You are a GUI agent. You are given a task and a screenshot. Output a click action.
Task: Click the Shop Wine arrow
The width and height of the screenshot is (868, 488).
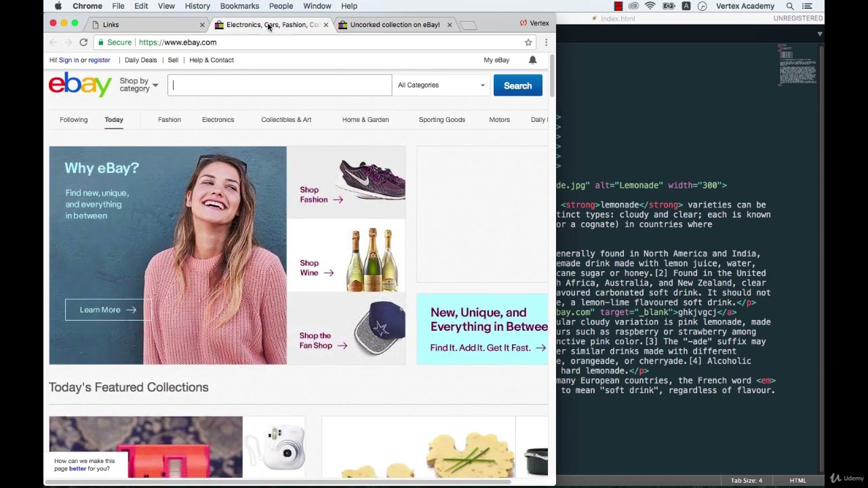point(328,272)
